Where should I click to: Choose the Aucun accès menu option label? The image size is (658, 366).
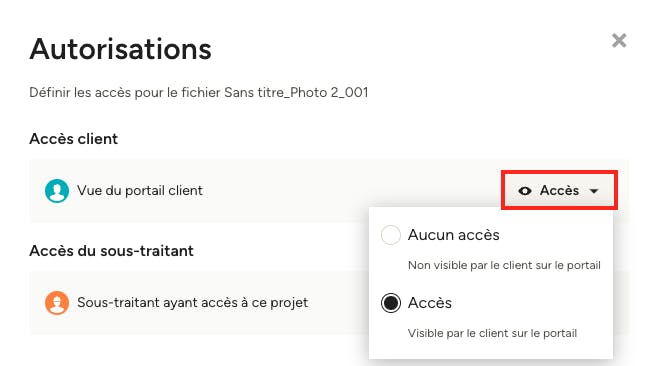pos(454,235)
